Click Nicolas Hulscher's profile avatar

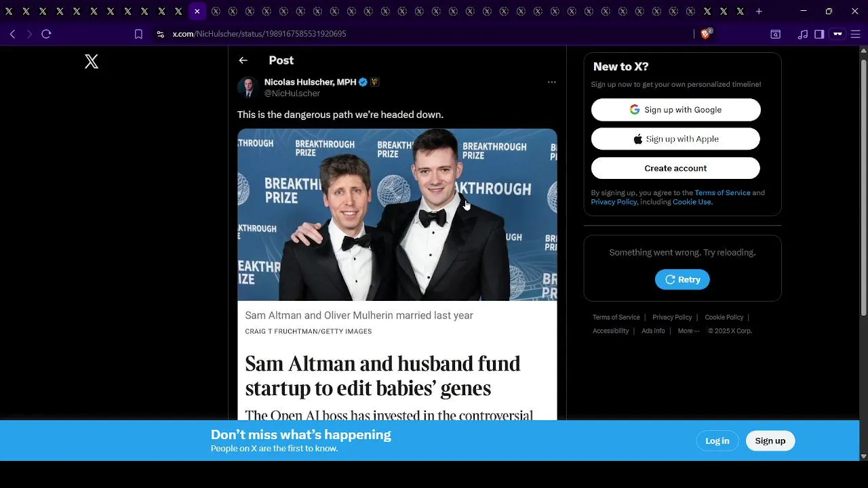coord(248,87)
